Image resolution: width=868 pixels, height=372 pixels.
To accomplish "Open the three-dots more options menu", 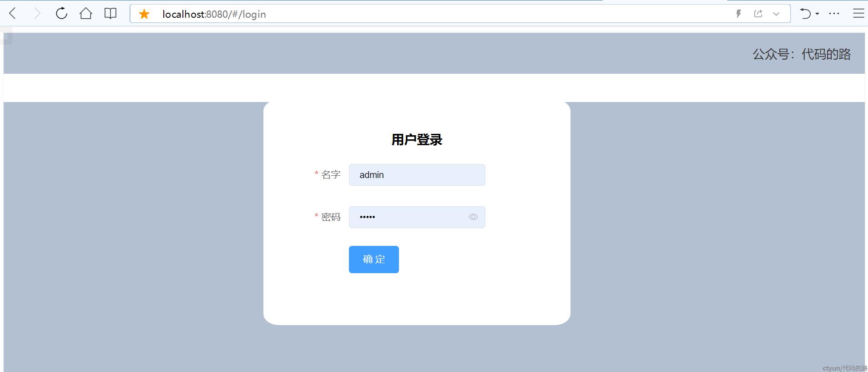I will [x=834, y=14].
